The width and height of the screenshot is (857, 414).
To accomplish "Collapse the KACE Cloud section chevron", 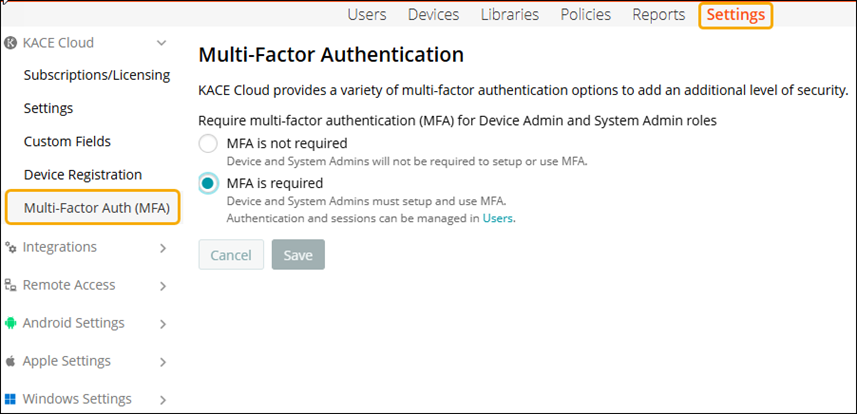I will pos(162,43).
